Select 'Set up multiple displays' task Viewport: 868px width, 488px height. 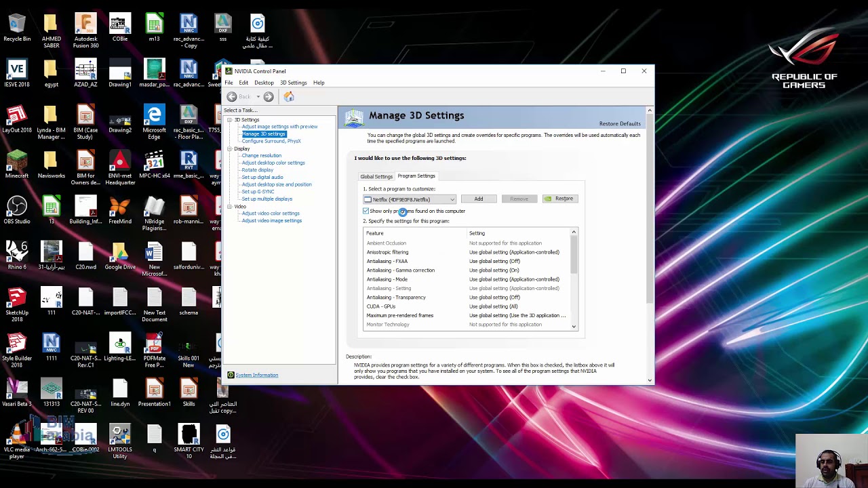[267, 199]
